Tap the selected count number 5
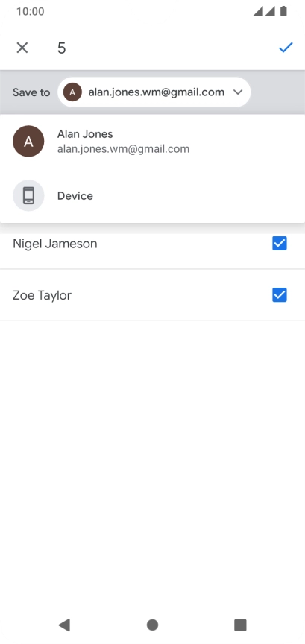The height and width of the screenshot is (644, 305). (x=62, y=48)
